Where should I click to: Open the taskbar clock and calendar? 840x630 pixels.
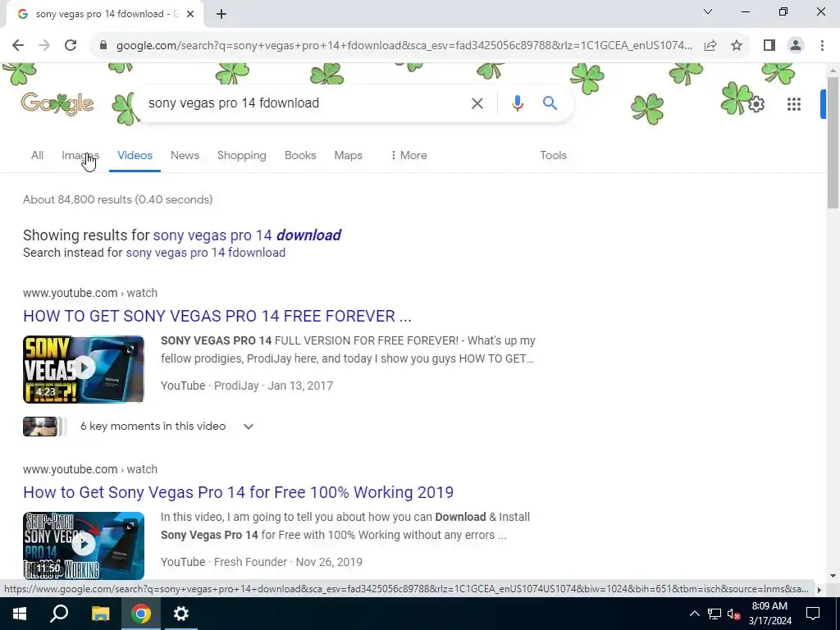769,614
